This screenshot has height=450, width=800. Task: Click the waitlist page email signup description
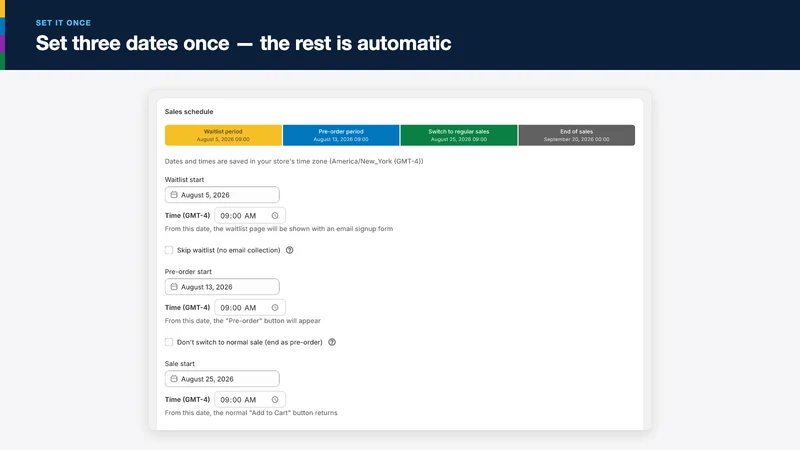point(279,229)
